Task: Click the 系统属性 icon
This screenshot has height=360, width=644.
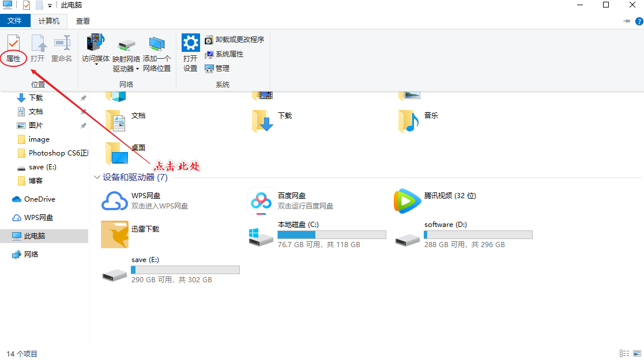Action: coord(225,54)
